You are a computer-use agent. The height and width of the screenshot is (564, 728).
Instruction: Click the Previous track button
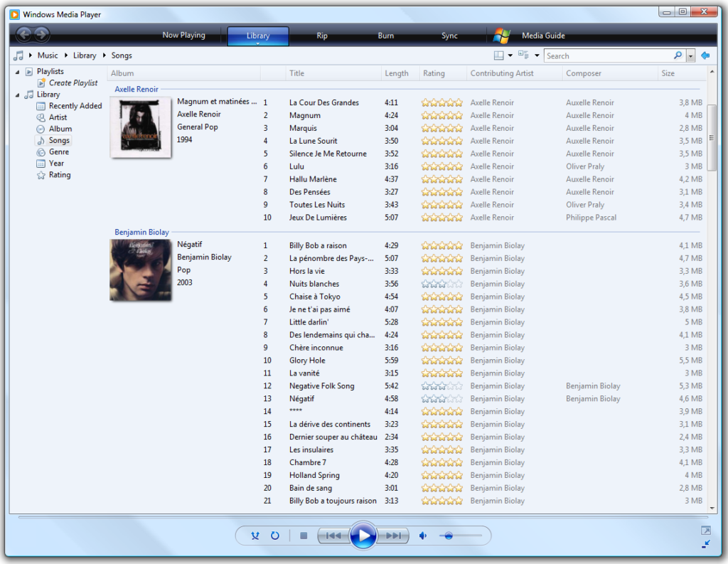tap(333, 536)
